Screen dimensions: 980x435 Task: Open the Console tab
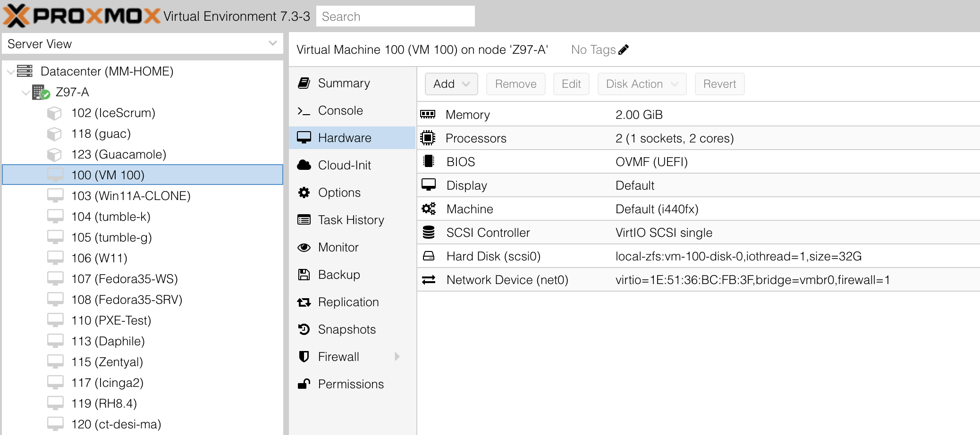tap(352, 110)
